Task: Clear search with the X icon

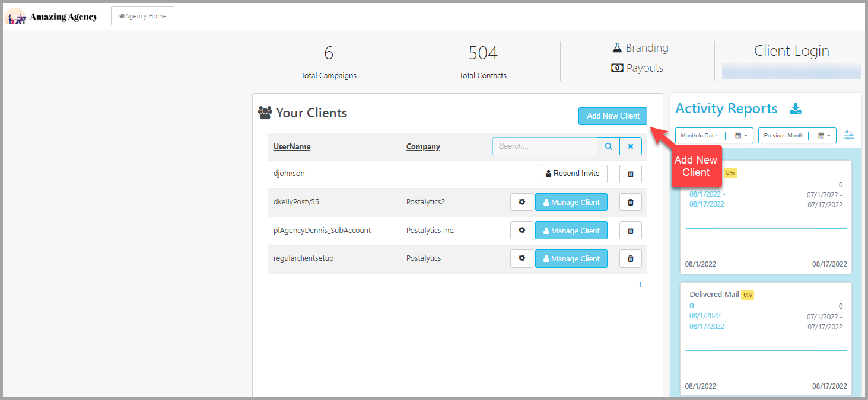Action: [631, 146]
